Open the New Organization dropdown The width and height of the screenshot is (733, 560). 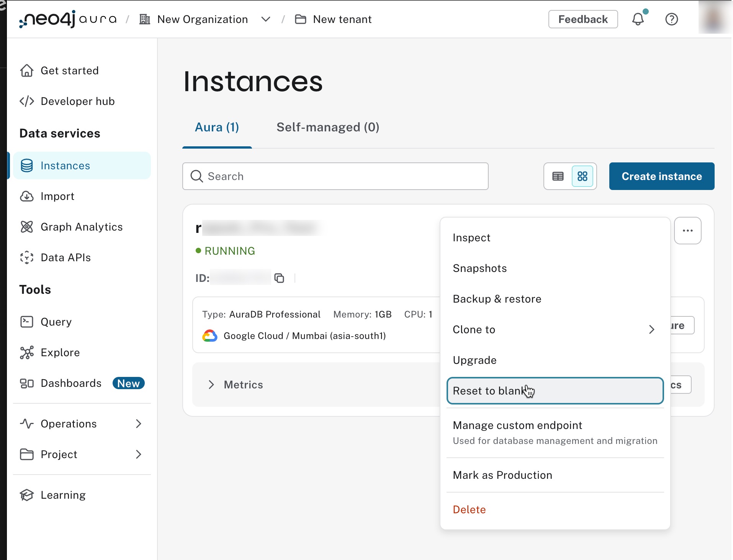click(265, 19)
